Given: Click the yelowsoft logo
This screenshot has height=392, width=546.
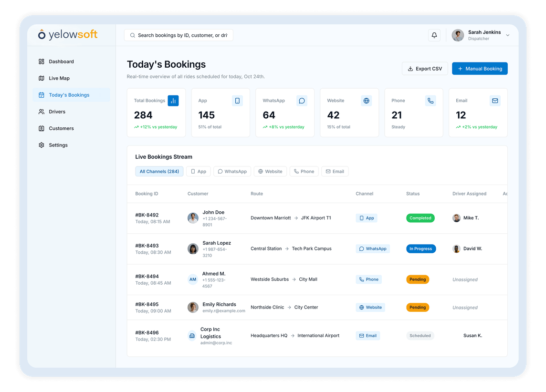Looking at the screenshot, I should pyautogui.click(x=68, y=34).
